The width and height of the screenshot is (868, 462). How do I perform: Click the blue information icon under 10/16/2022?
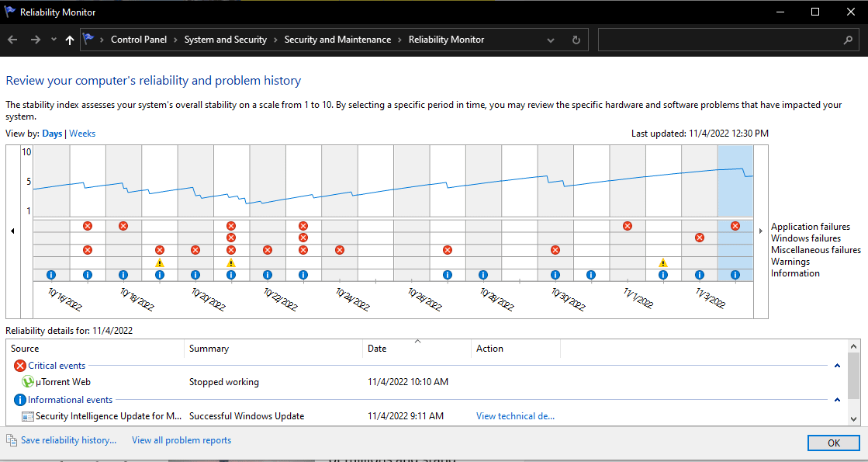coord(51,275)
